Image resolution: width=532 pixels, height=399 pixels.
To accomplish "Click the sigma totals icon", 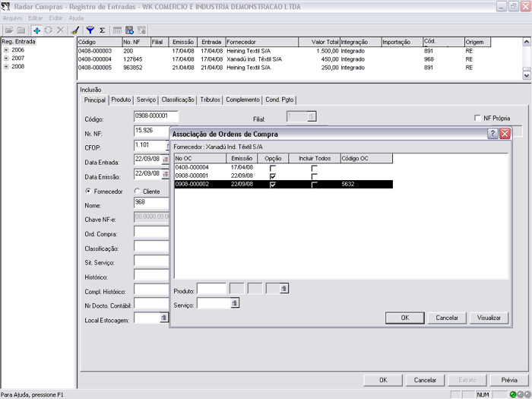I will coord(102,30).
